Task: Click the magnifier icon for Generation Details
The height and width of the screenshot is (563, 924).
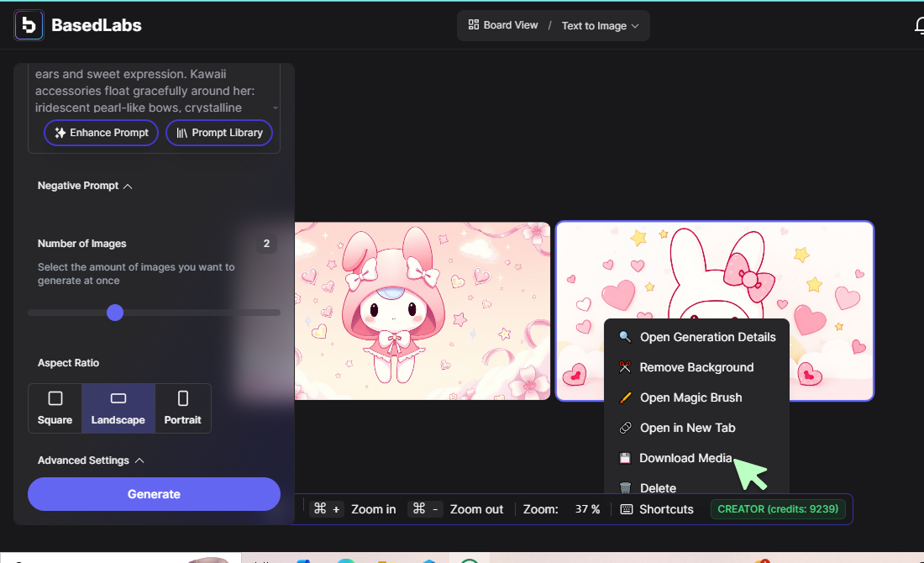Action: point(625,337)
